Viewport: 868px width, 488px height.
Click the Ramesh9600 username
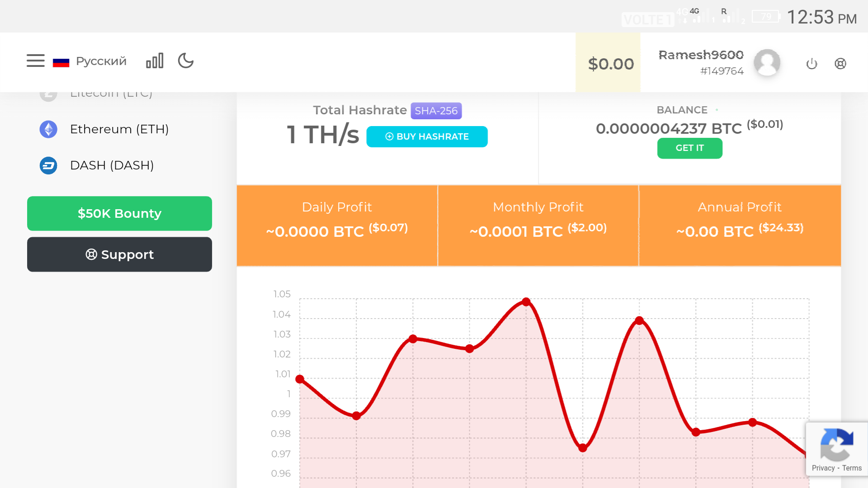[701, 55]
